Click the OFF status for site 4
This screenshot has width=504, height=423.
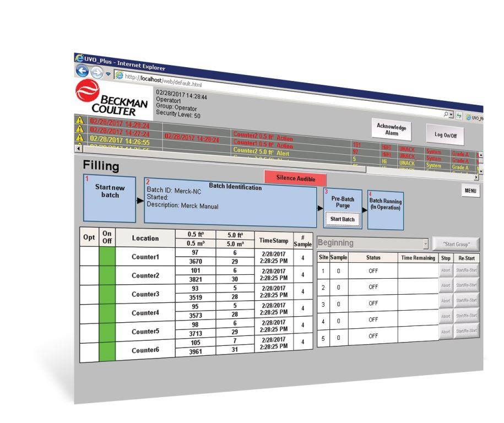coord(373,319)
